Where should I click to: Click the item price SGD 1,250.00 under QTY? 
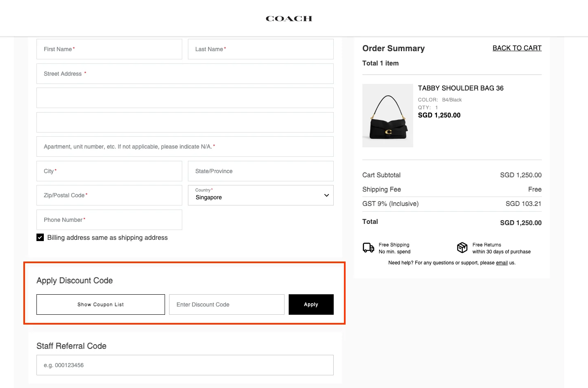point(439,115)
